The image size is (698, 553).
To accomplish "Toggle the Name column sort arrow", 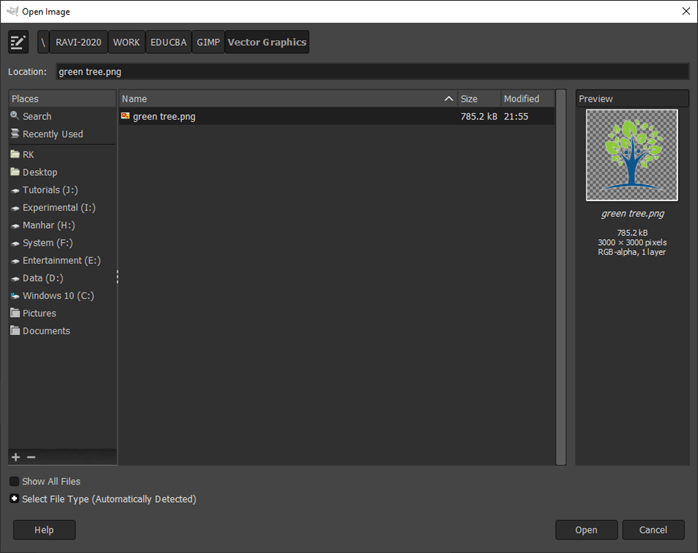I will [449, 98].
